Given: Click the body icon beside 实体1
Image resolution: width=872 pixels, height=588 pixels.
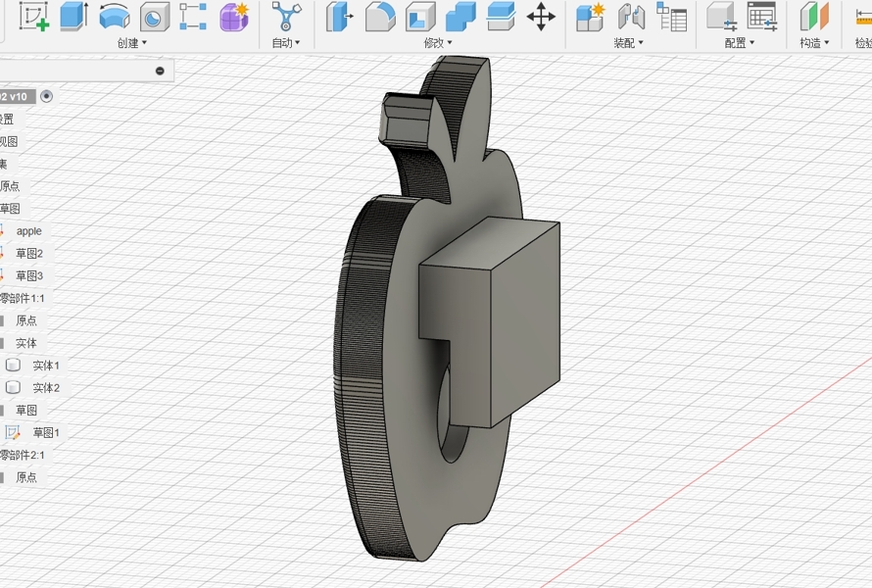Looking at the screenshot, I should 13,365.
